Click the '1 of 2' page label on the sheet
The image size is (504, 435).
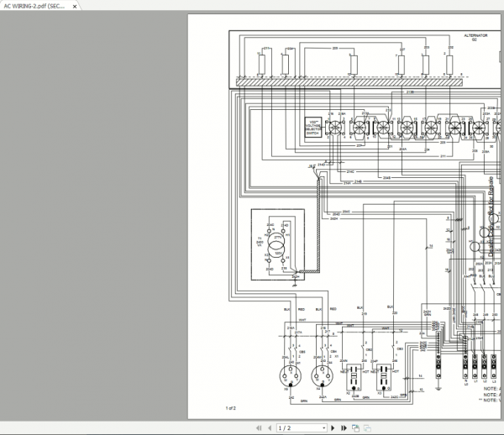231,408
